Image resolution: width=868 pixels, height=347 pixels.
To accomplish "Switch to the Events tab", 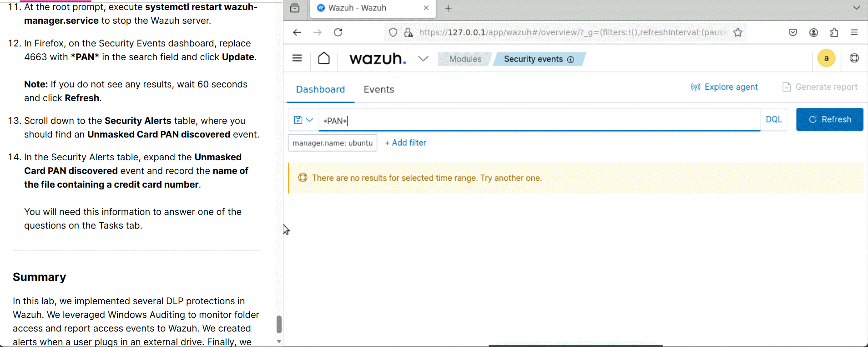I will click(378, 89).
